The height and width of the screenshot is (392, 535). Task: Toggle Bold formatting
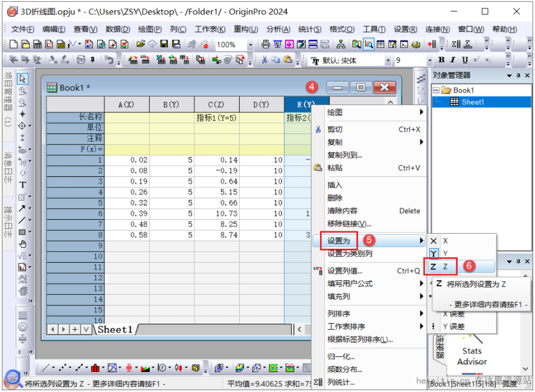441,60
